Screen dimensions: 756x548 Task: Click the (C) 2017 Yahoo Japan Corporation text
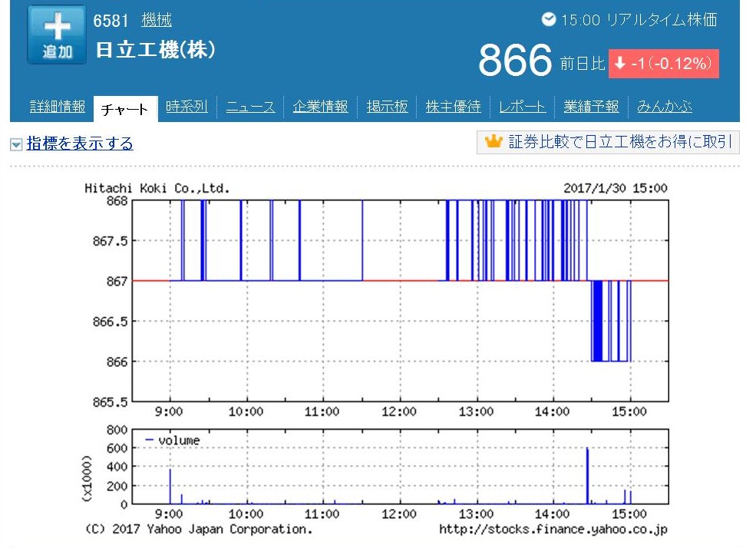pos(199,530)
